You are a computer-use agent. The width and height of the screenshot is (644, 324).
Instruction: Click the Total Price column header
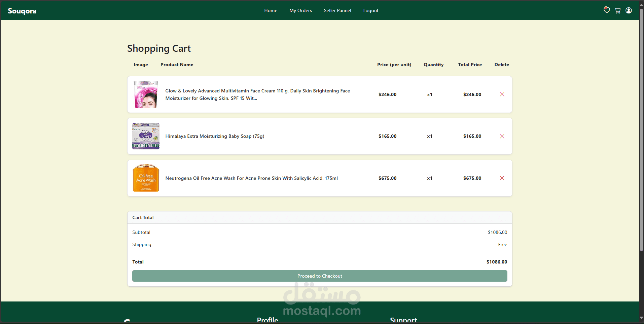[470, 65]
